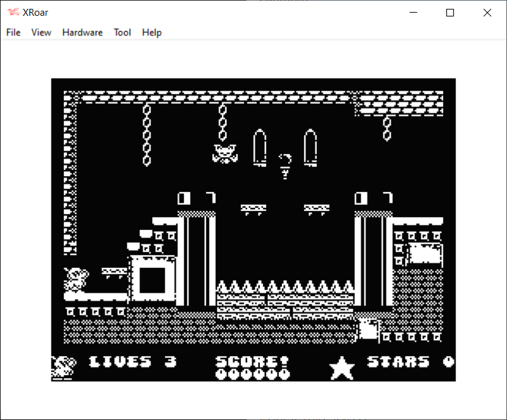Click the STARS 0 counter text
The image size is (507, 420).
(x=410, y=362)
